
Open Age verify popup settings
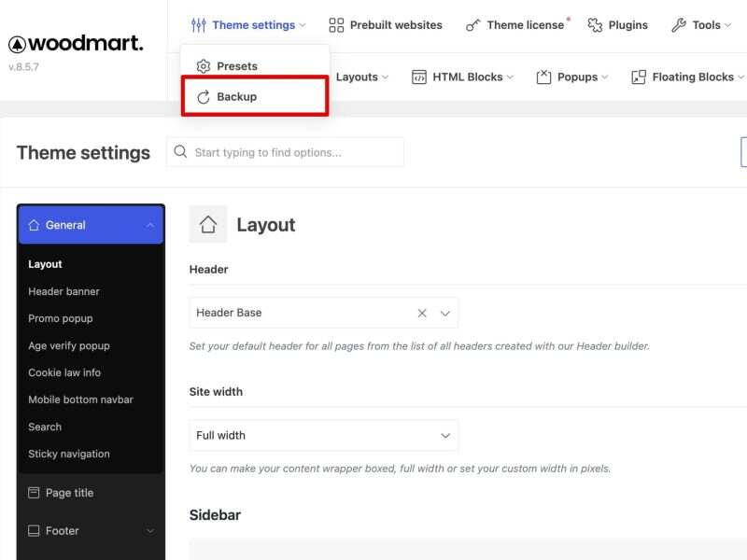[x=69, y=345]
